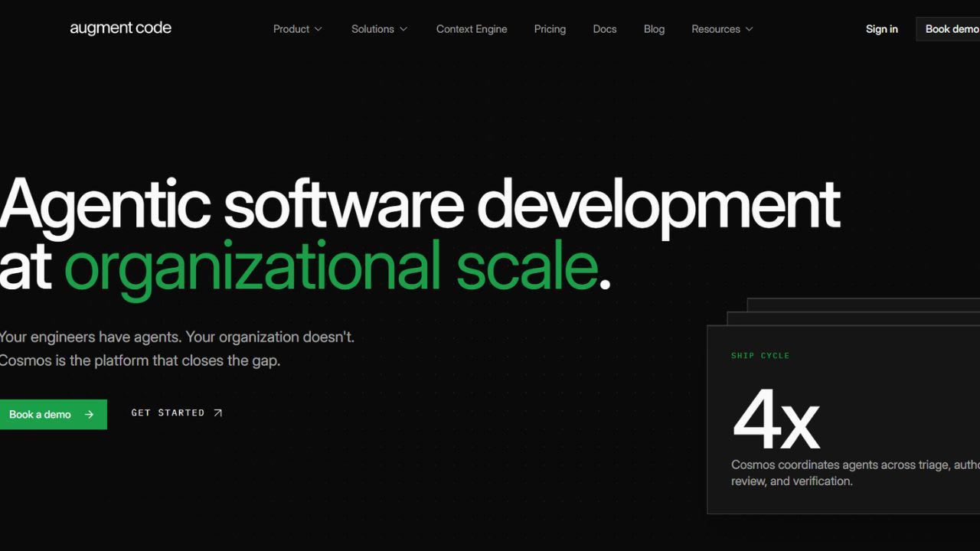Click Sign in at top right

point(882,29)
